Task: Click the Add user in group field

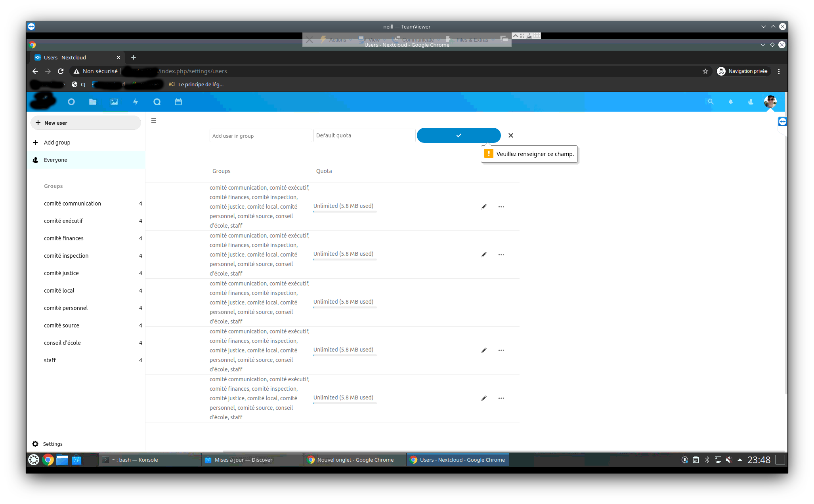Action: pyautogui.click(x=260, y=135)
